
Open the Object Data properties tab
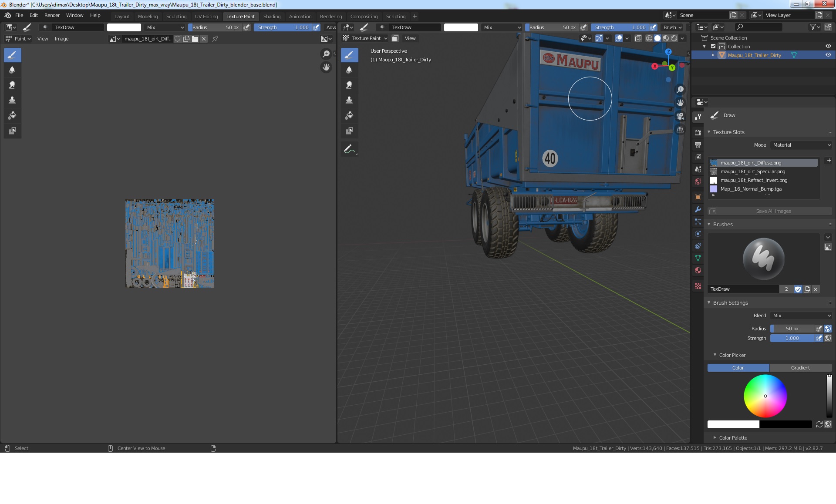(698, 258)
